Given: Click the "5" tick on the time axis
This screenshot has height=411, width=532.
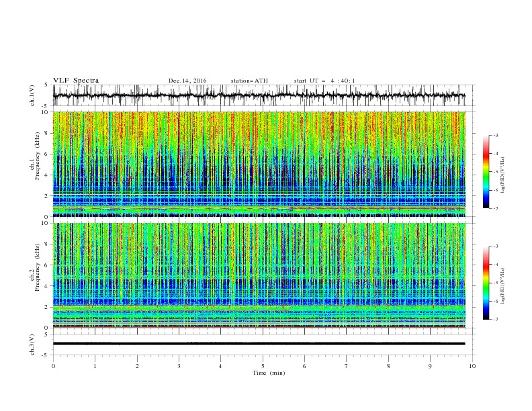Looking at the screenshot, I should point(263,366).
